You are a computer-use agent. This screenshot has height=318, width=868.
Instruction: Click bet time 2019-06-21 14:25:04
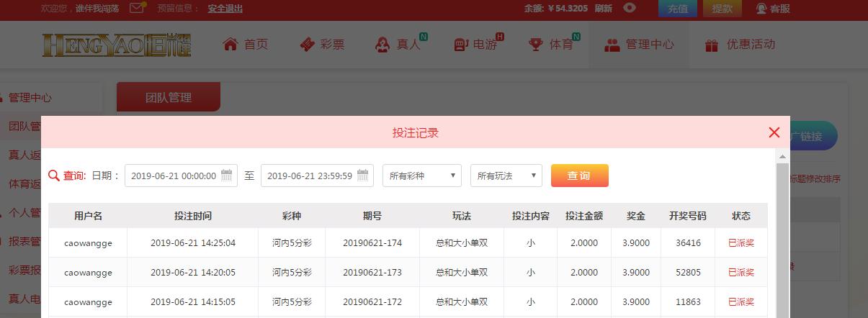(x=193, y=243)
